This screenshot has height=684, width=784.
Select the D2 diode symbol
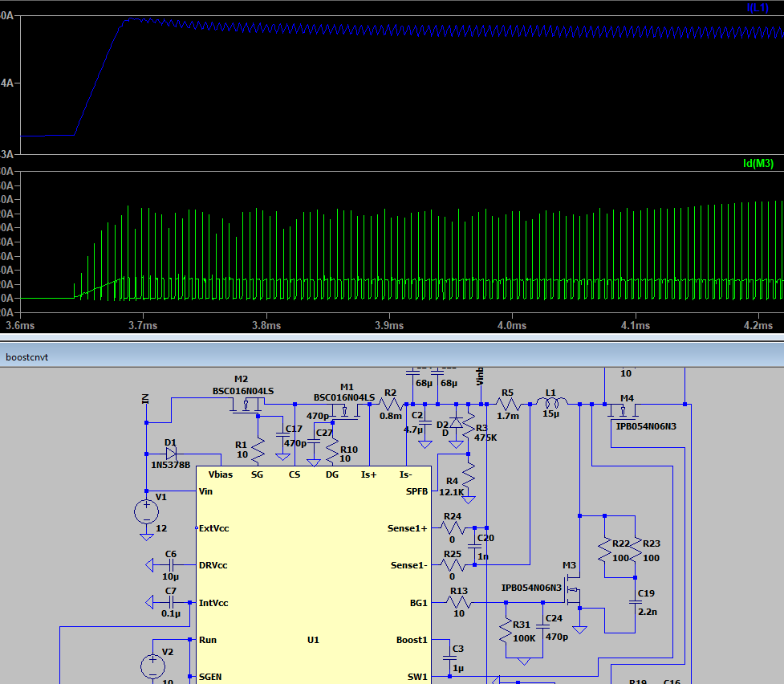[x=456, y=423]
